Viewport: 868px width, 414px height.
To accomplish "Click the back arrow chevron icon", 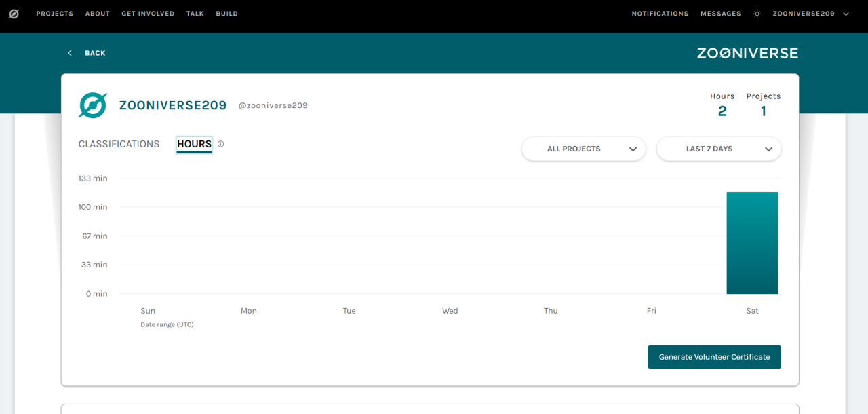I will click(x=70, y=53).
